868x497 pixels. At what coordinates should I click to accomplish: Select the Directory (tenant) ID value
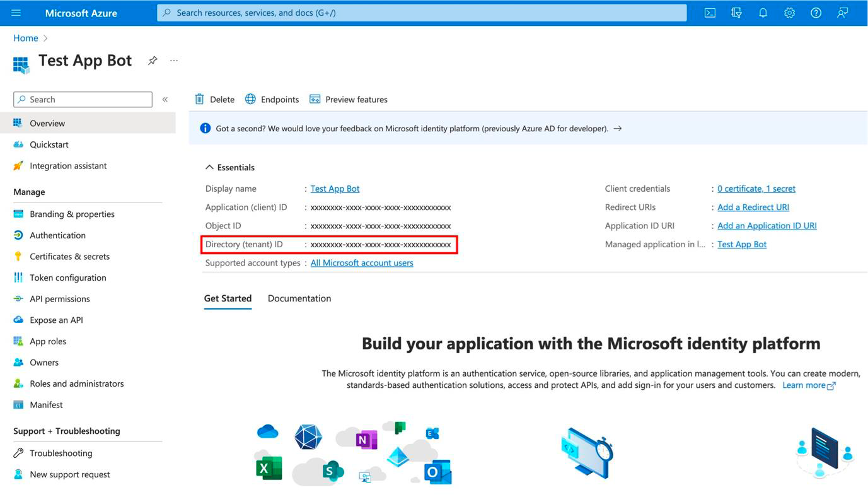click(381, 244)
